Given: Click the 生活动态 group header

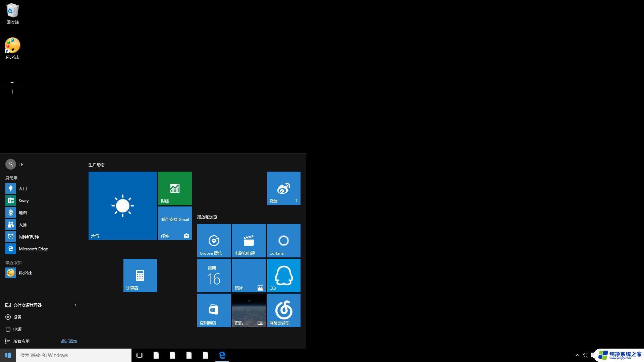Looking at the screenshot, I should coord(97,165).
